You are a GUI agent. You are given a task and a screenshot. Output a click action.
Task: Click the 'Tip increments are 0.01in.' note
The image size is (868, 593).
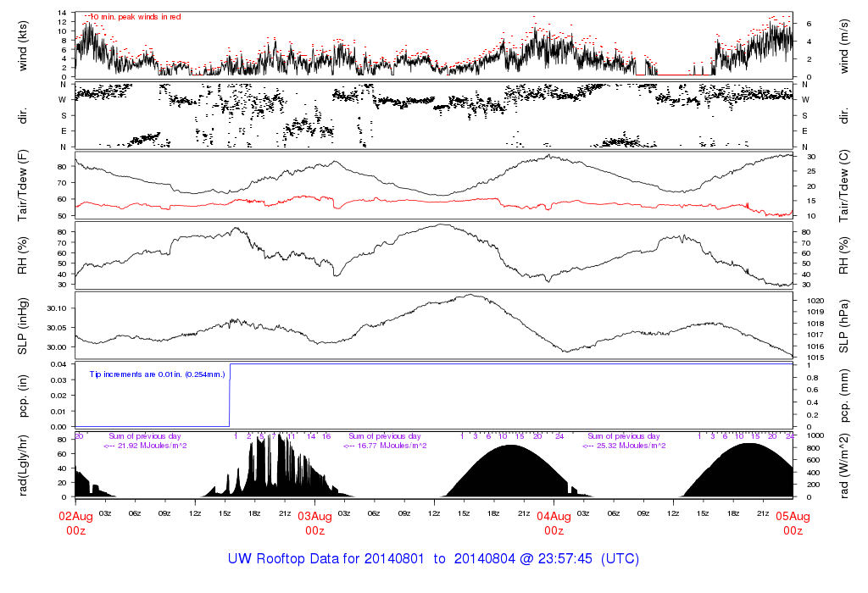pos(157,374)
